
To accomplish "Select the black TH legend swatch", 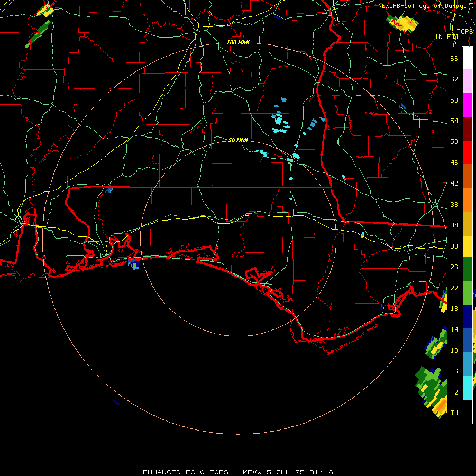I will 467,411.
